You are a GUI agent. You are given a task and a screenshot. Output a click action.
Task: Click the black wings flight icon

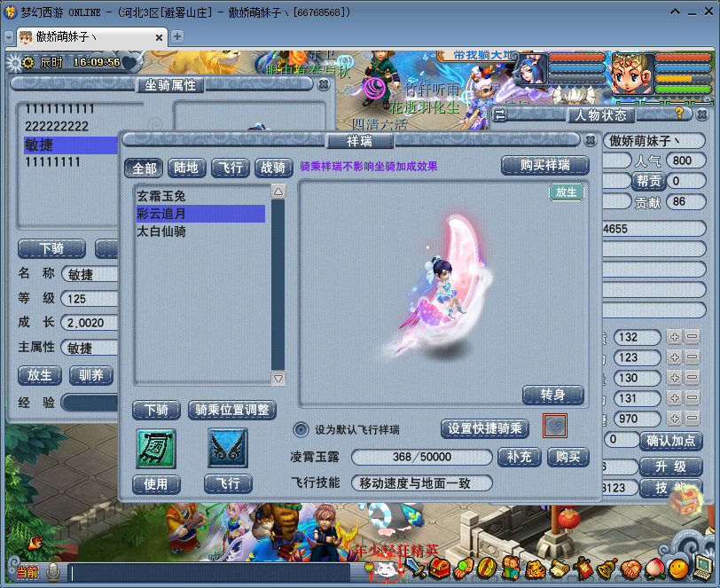coord(228,449)
